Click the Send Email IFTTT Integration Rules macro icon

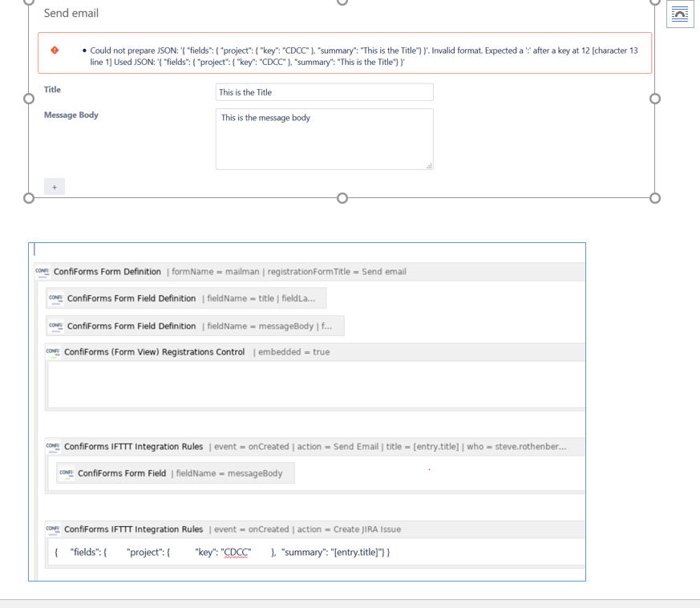pos(53,447)
